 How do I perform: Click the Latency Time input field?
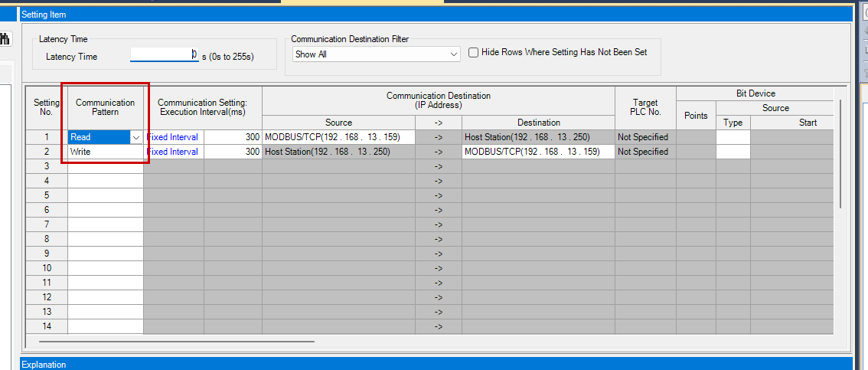point(165,54)
